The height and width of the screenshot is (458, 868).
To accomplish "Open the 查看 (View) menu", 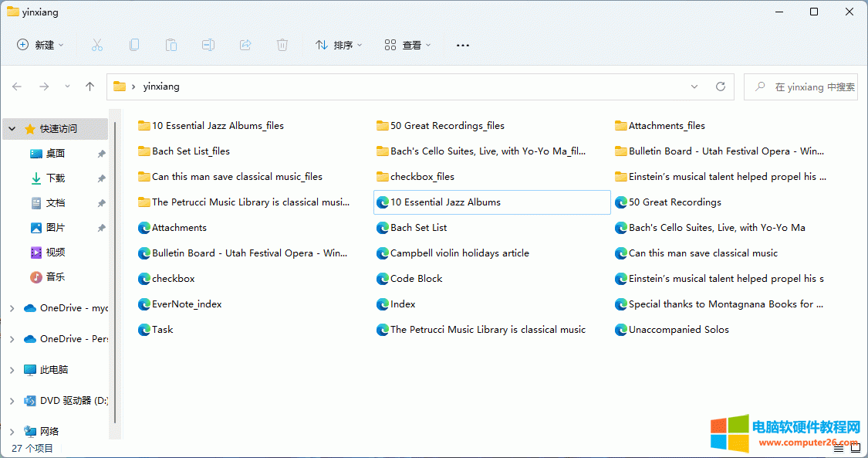I will pos(407,45).
